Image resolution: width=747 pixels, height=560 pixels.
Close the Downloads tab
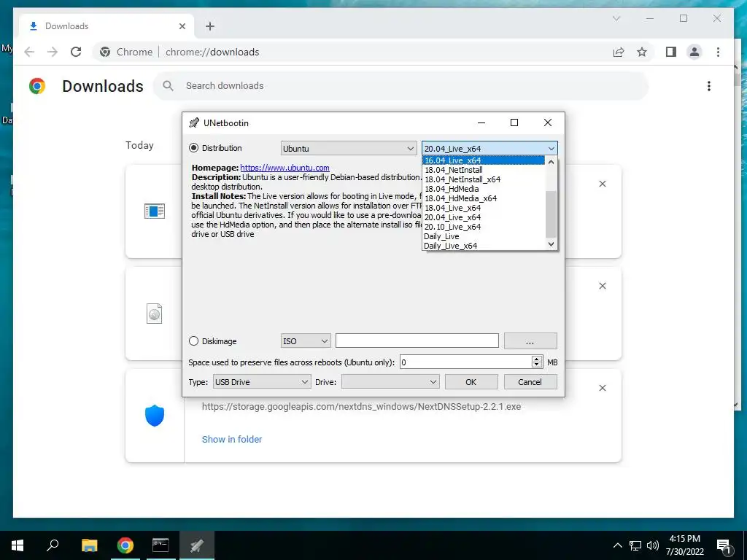point(182,26)
